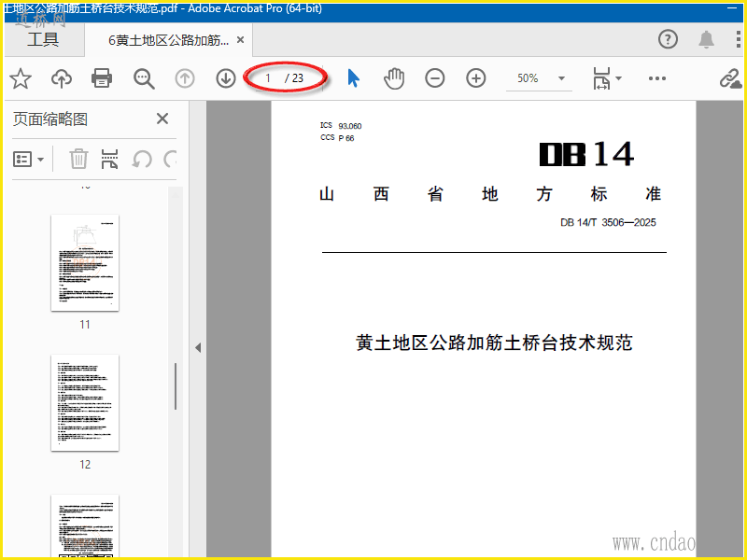Click the total page count / 23
This screenshot has width=747, height=560.
pos(294,78)
